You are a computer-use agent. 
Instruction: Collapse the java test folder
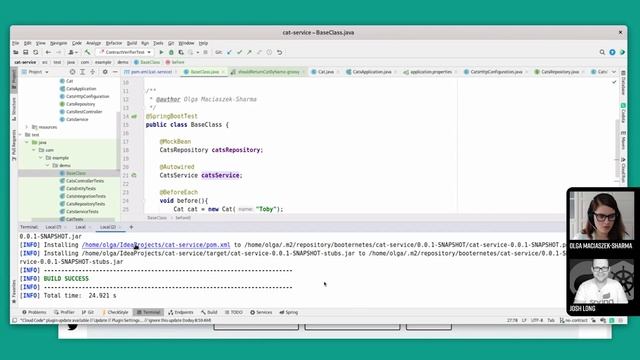click(x=27, y=142)
